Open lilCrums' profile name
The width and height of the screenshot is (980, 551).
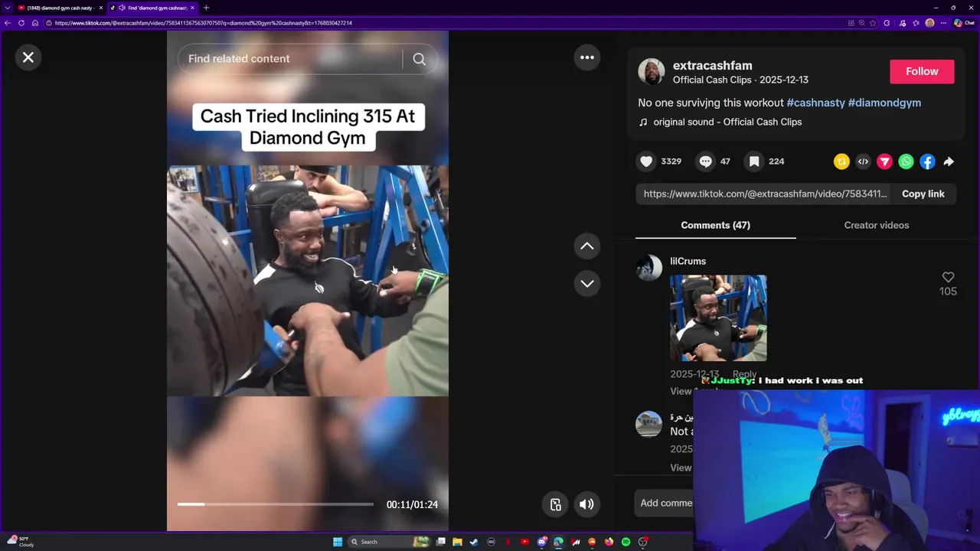[x=688, y=261]
